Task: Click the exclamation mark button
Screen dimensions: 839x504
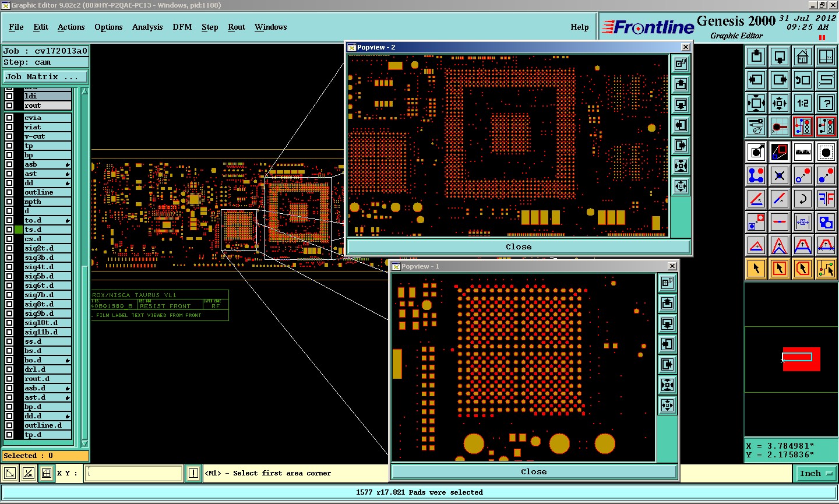Action: pyautogui.click(x=193, y=473)
